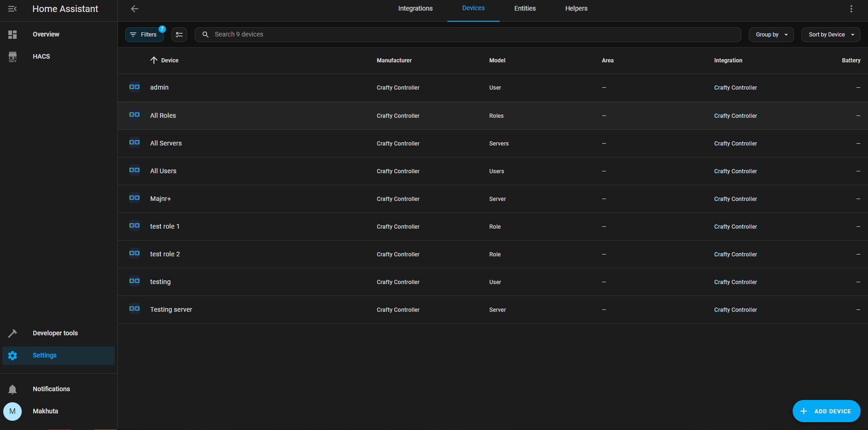Screen dimensions: 868x430
Task: Click the All Servers device icon
Action: 134,142
